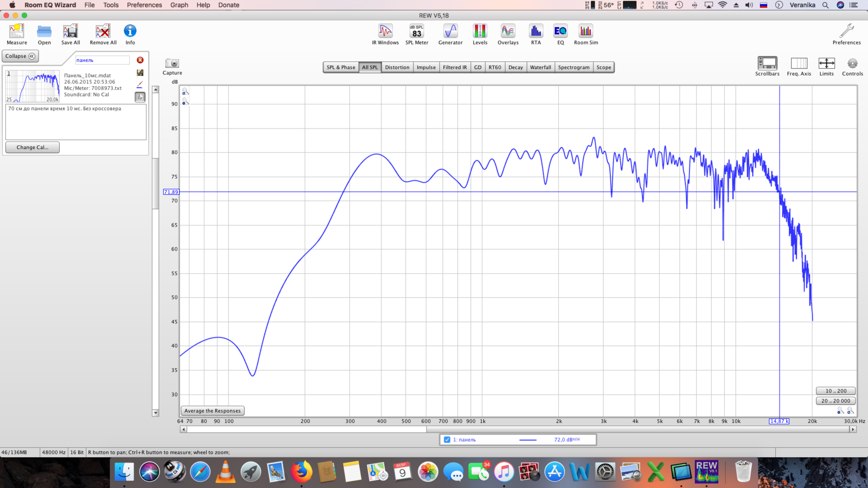Open Finder from the dock
Viewport: 868px width, 488px height.
tap(124, 472)
